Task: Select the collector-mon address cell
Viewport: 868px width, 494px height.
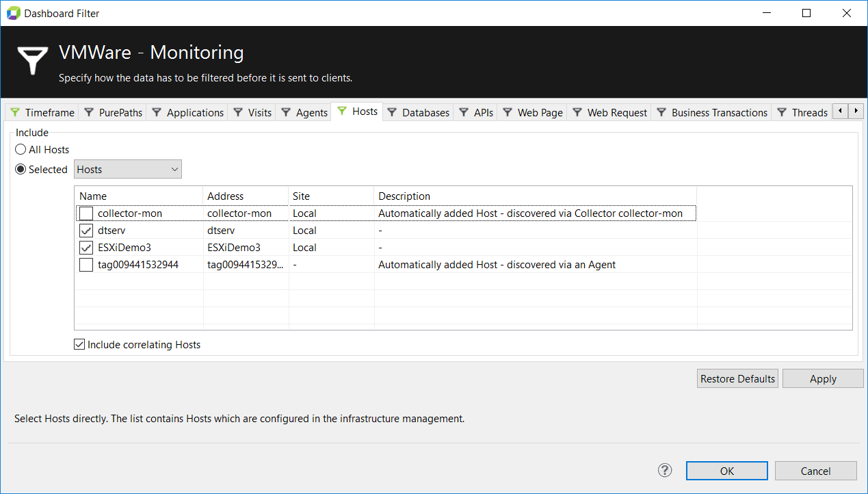Action: pos(246,213)
